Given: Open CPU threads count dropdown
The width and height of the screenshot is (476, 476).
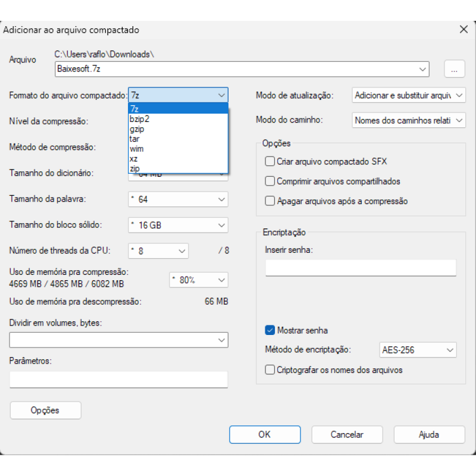Looking at the screenshot, I should click(x=158, y=251).
